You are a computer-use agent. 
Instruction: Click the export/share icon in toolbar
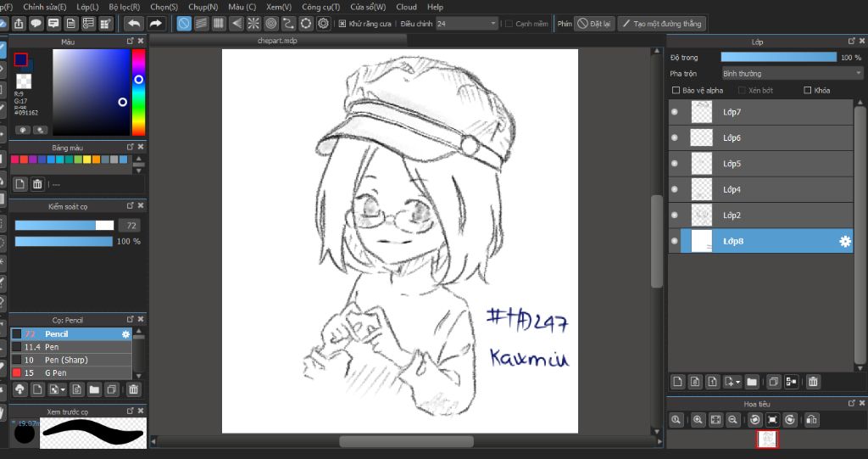coord(19,23)
